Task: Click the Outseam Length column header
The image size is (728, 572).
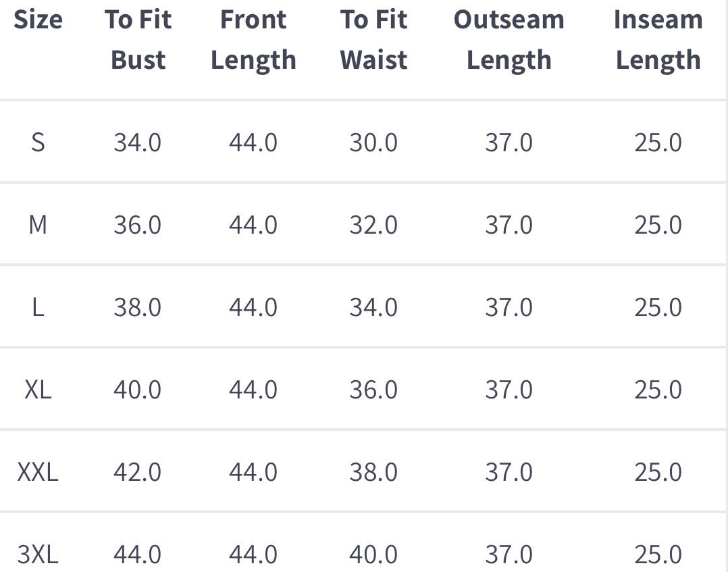Action: 509,40
